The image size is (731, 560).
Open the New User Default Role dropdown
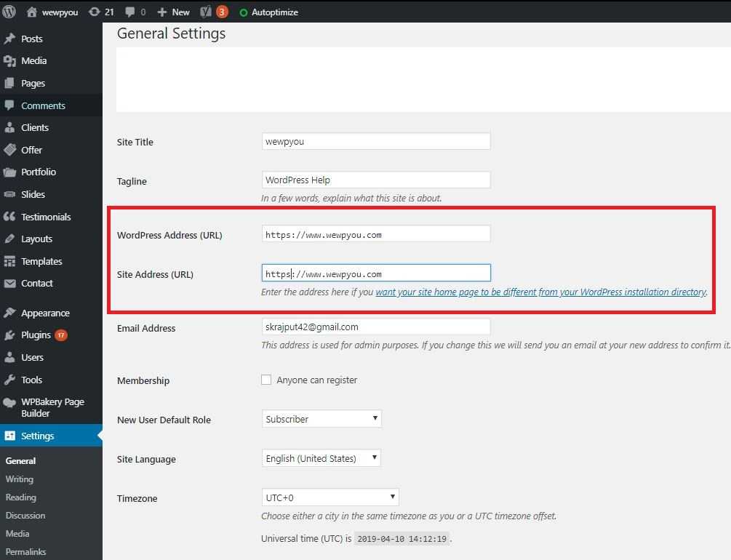321,418
